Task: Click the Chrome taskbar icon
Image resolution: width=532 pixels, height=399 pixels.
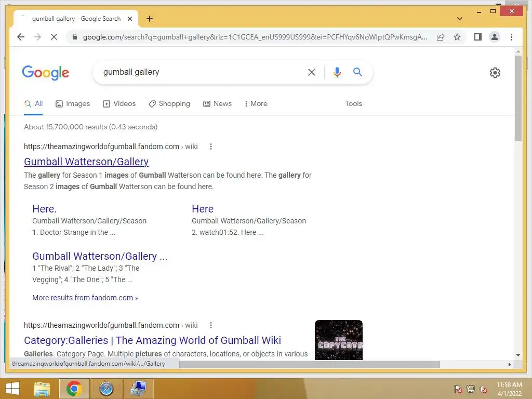Action: point(74,389)
